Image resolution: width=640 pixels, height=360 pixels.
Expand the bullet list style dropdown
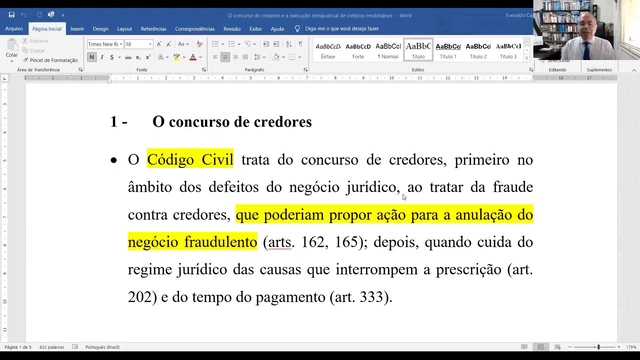pyautogui.click(x=222, y=44)
